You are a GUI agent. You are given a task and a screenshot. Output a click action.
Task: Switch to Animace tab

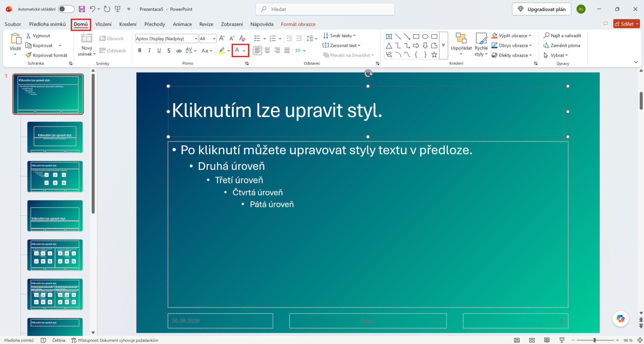point(182,24)
